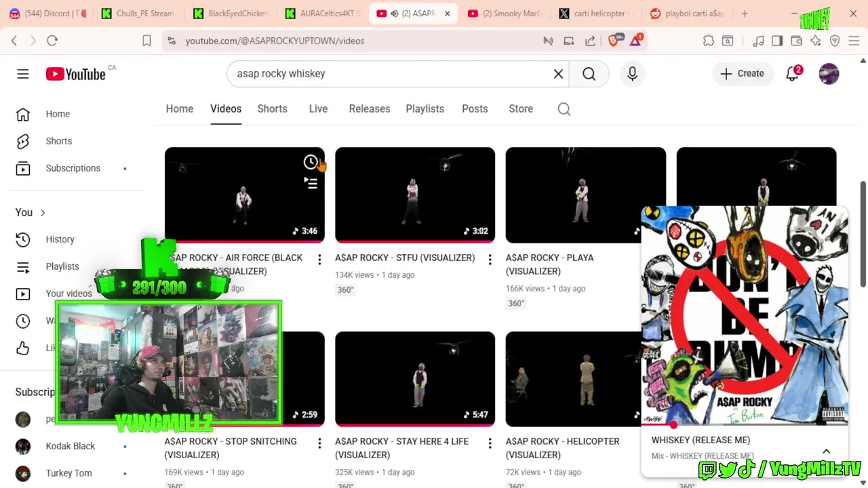Close the active ASAP YouTube tab
Screen dimensions: 868x488
point(447,14)
